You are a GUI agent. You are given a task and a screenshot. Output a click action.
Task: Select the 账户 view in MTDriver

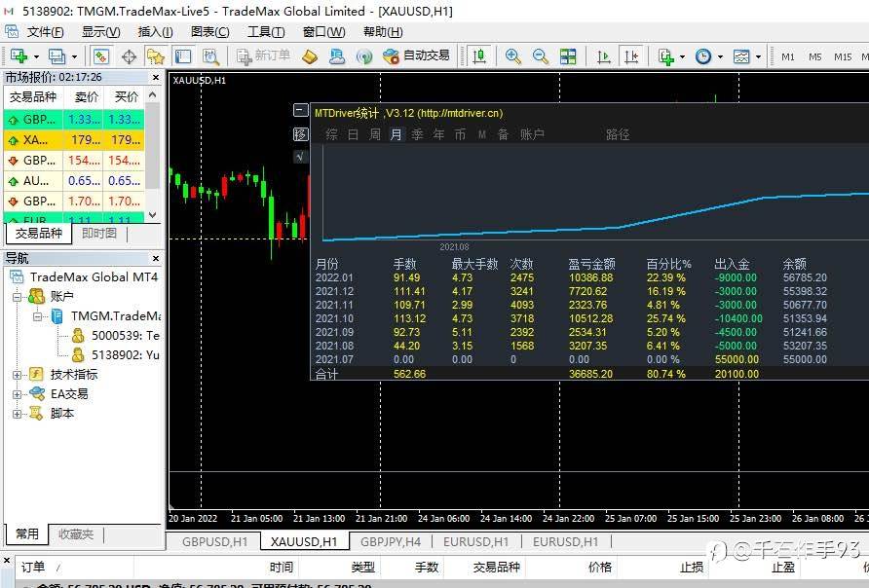coord(532,134)
